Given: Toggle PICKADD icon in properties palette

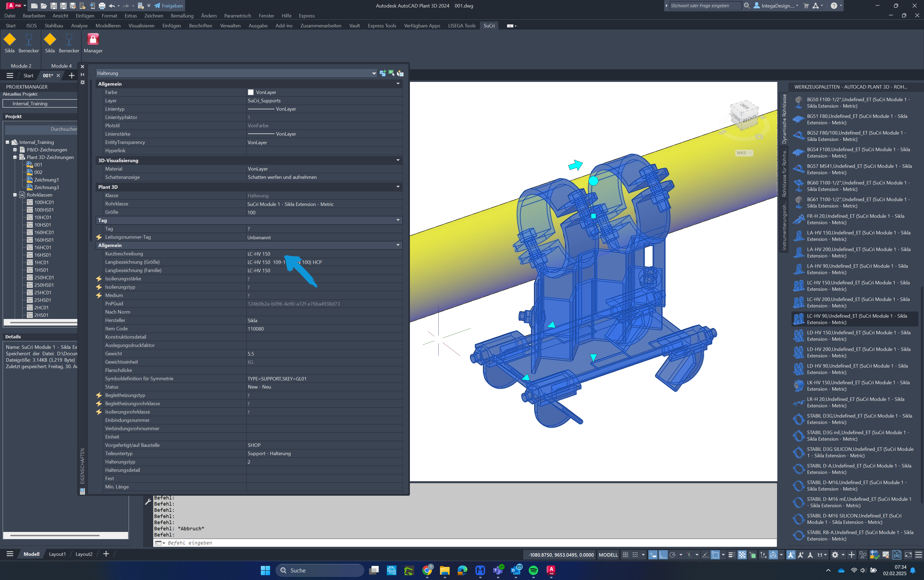Looking at the screenshot, I should [382, 73].
